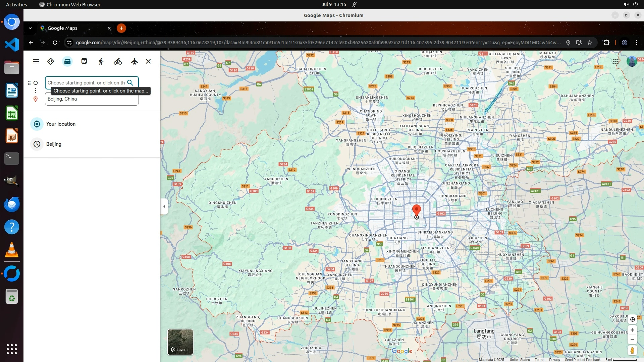
Task: Close the directions panel
Action: (148, 61)
